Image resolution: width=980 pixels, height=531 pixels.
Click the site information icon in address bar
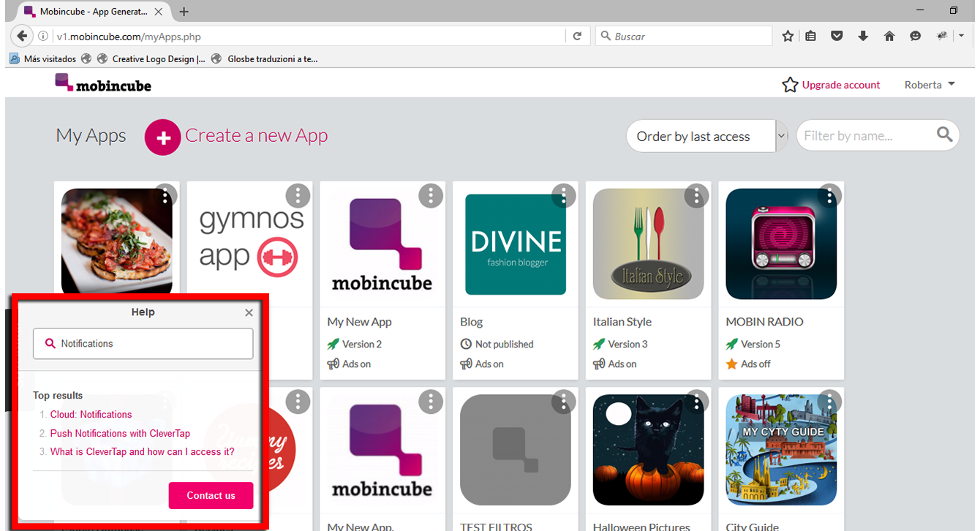point(43,36)
